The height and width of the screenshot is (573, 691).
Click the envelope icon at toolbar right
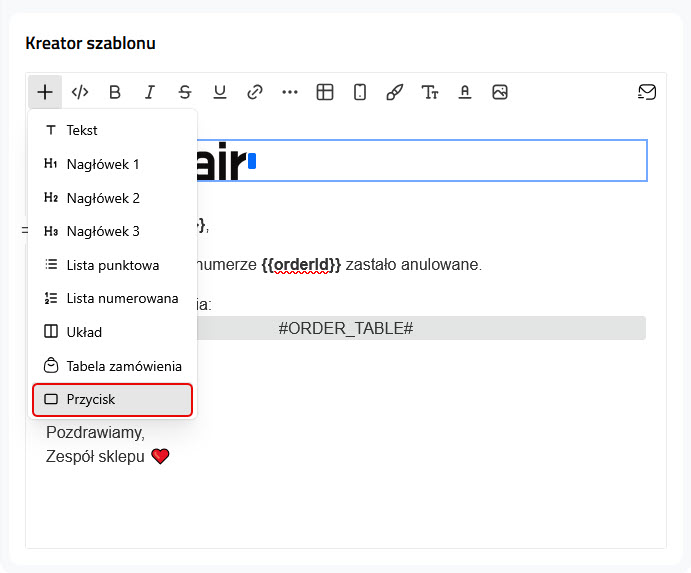[647, 92]
